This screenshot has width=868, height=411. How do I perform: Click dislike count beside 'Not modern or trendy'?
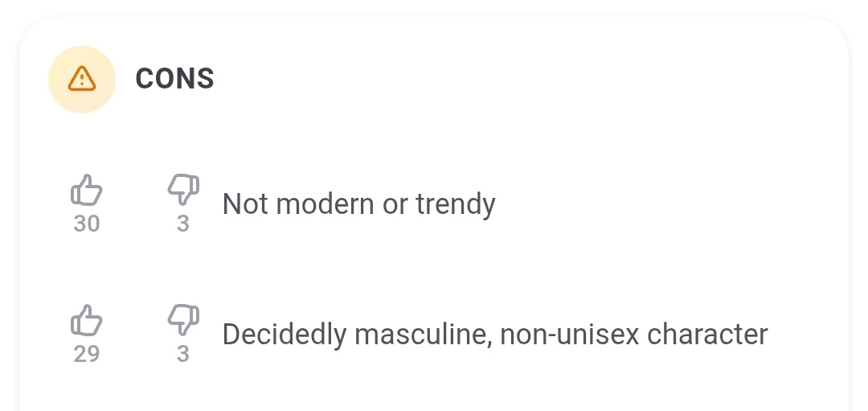182,224
